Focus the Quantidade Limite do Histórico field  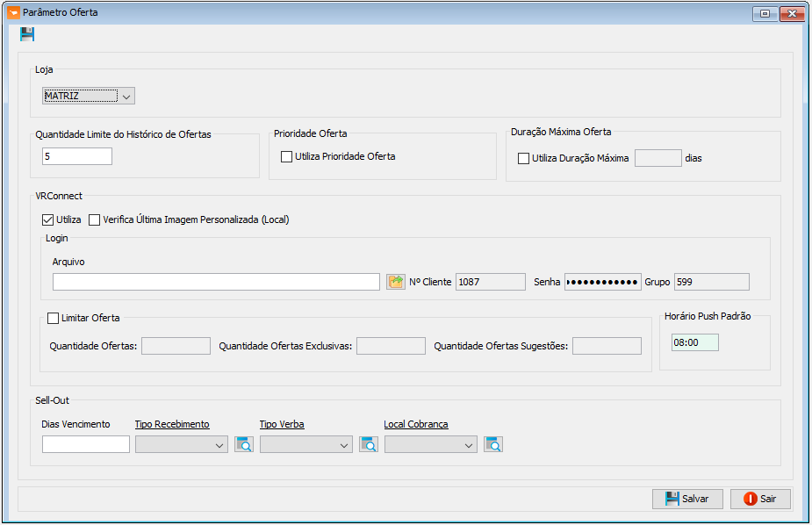click(77, 156)
